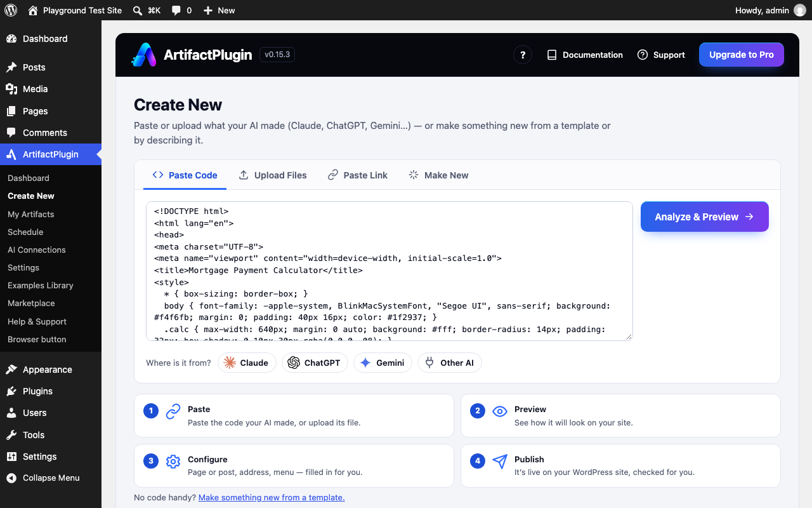Image resolution: width=812 pixels, height=508 pixels.
Task: Collapse the admin sidebar menu
Action: click(x=51, y=478)
